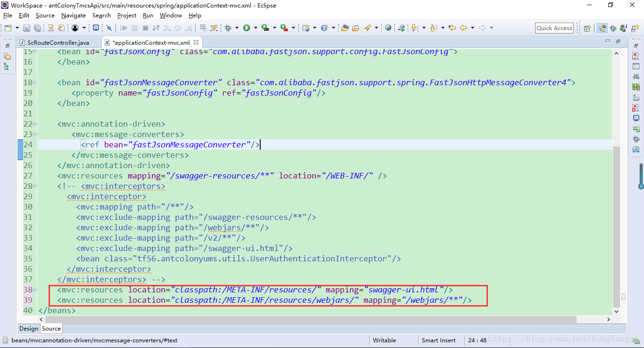Image resolution: width=644 pixels, height=348 pixels.
Task: Click the green Run icon
Action: 247,28
